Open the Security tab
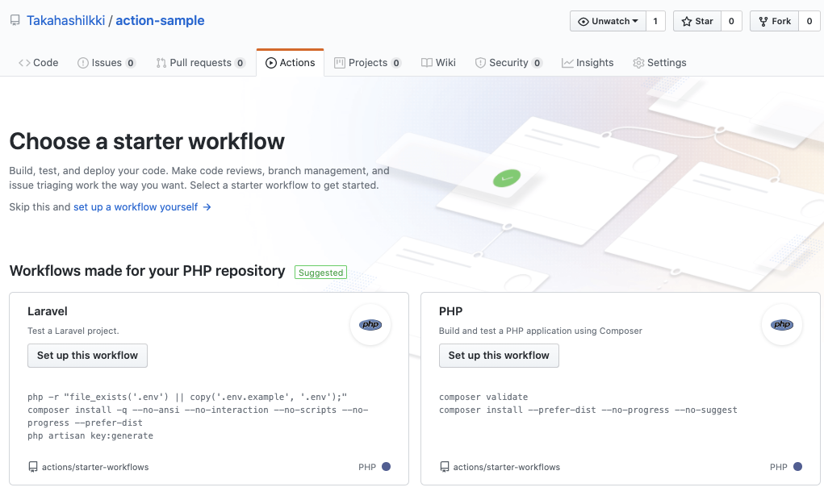 pyautogui.click(x=508, y=62)
